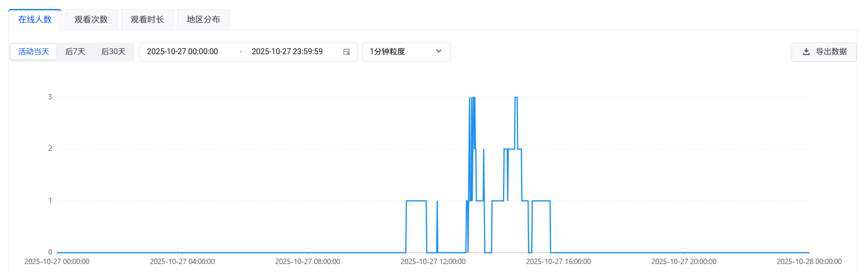Select the 后30天 time range

(x=113, y=52)
